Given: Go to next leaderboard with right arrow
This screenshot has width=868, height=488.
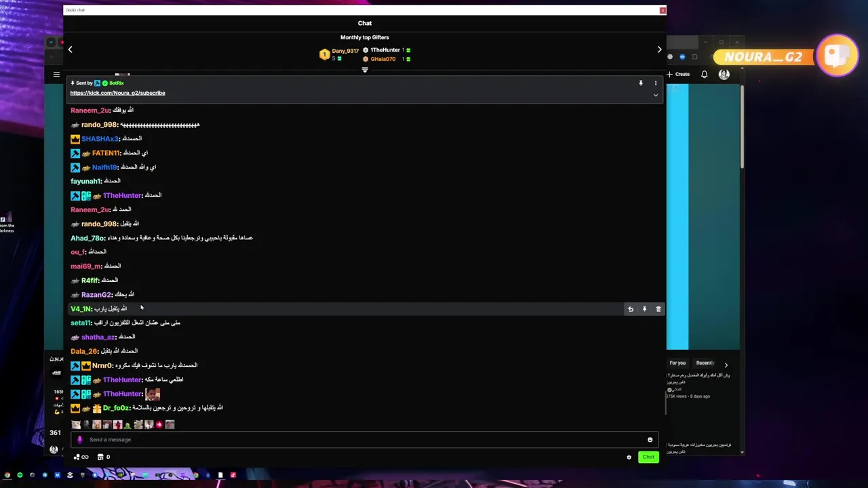Looking at the screenshot, I should [x=659, y=49].
